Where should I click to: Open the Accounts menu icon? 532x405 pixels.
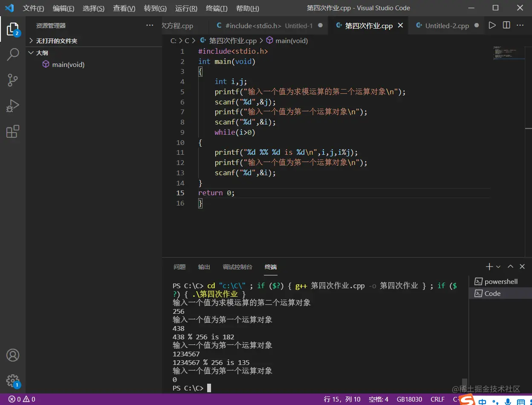tap(13, 355)
